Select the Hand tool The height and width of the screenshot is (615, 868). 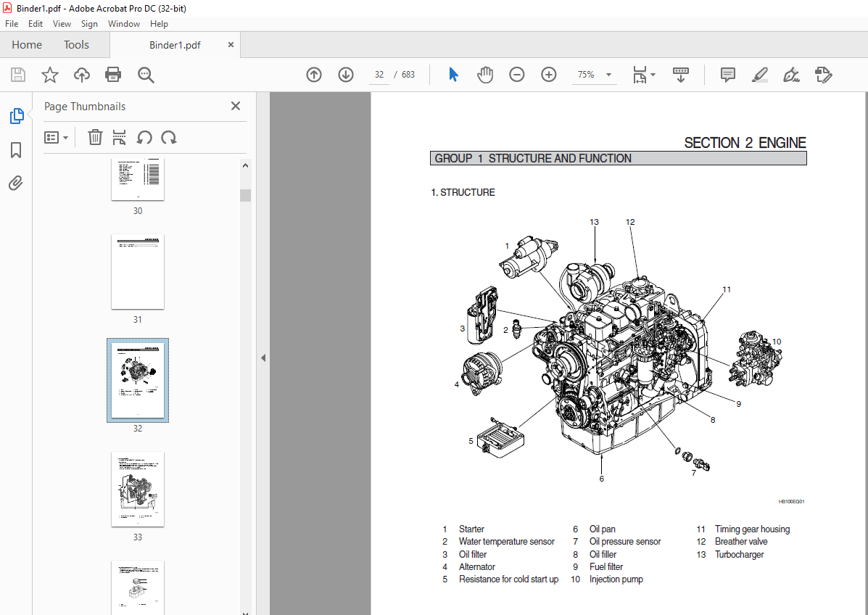pyautogui.click(x=484, y=74)
